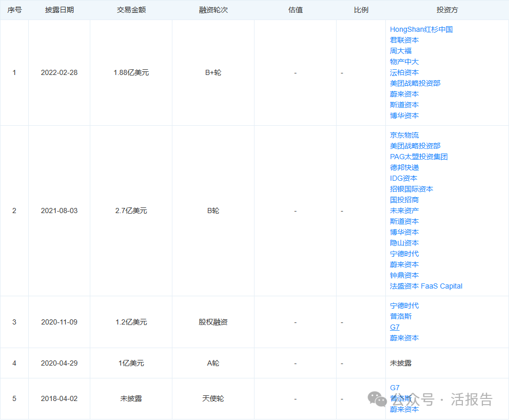Open the IDG资本 investor link
Image resolution: width=509 pixels, height=420 pixels.
[403, 178]
